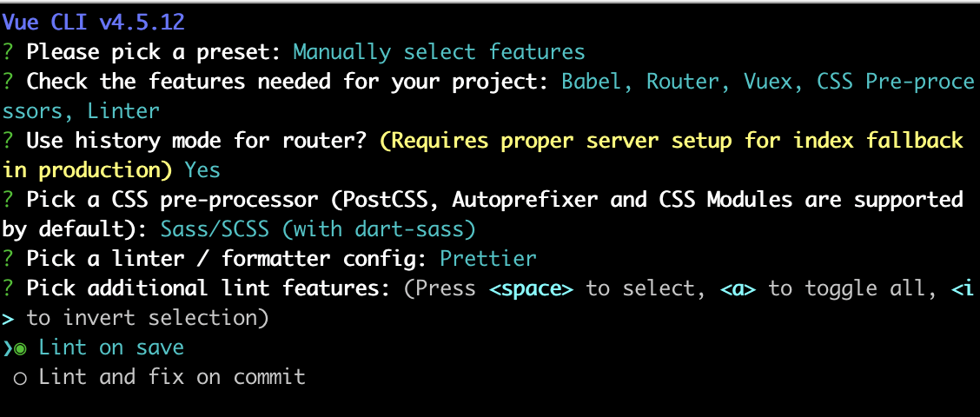Click the Lint and fix on commit text
Screen dimensions: 980x417
(x=172, y=377)
